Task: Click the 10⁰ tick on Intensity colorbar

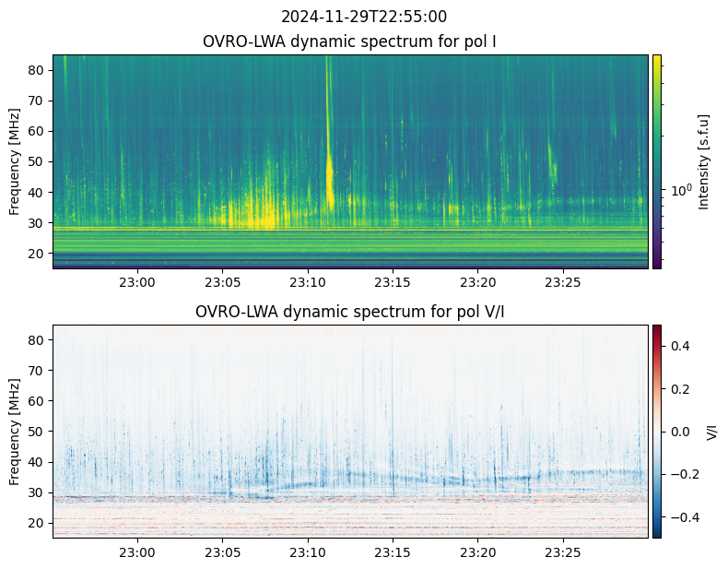Action: [x=681, y=191]
